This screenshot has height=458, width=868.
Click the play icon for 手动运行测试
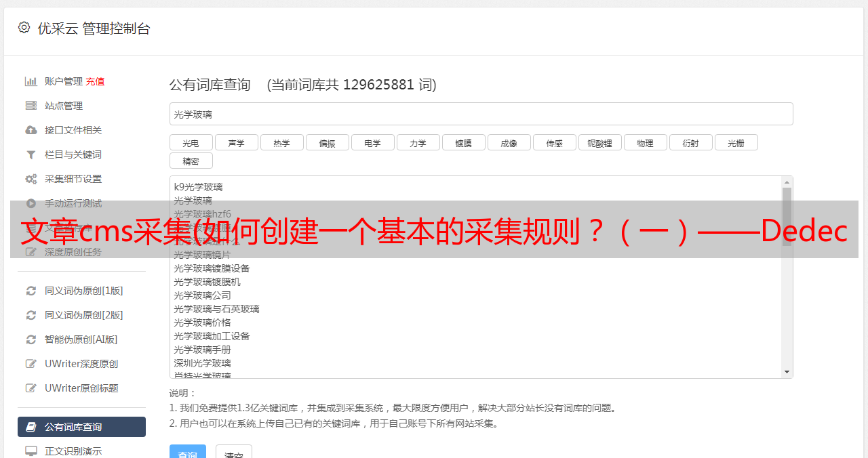tap(31, 203)
